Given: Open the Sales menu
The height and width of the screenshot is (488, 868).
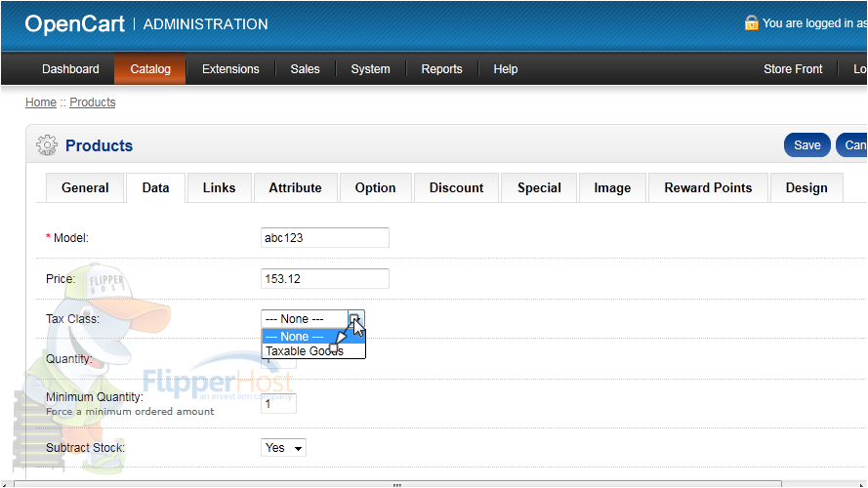Looking at the screenshot, I should [305, 69].
